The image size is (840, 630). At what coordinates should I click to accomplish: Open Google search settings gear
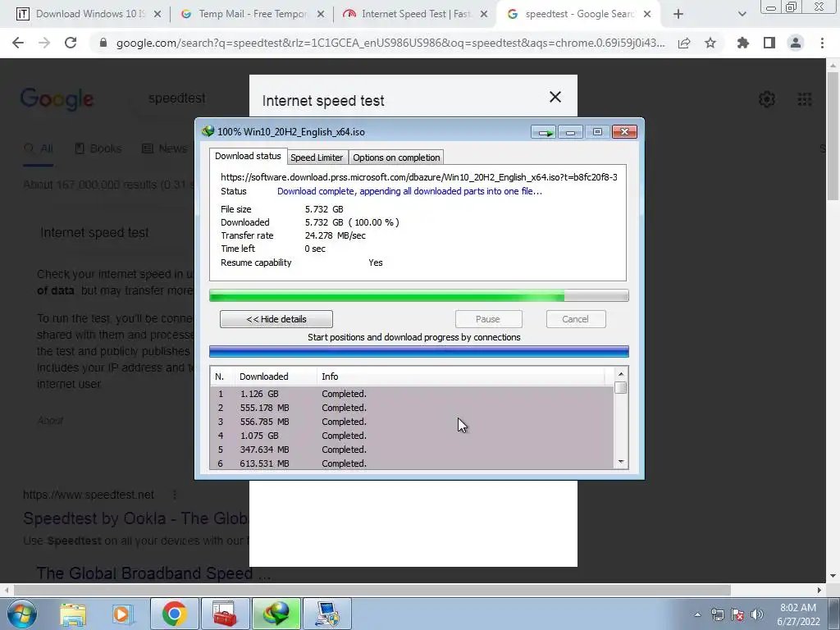click(x=767, y=99)
